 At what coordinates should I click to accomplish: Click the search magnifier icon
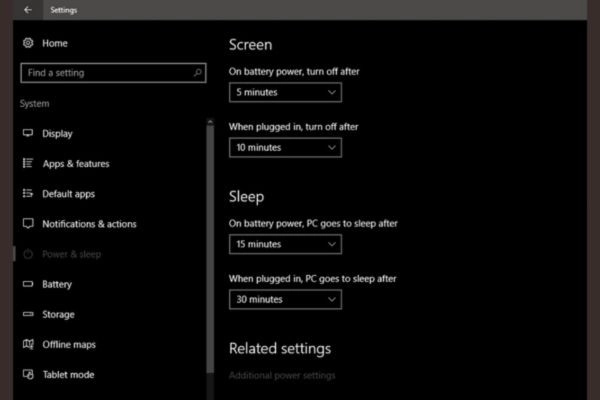[x=198, y=73]
